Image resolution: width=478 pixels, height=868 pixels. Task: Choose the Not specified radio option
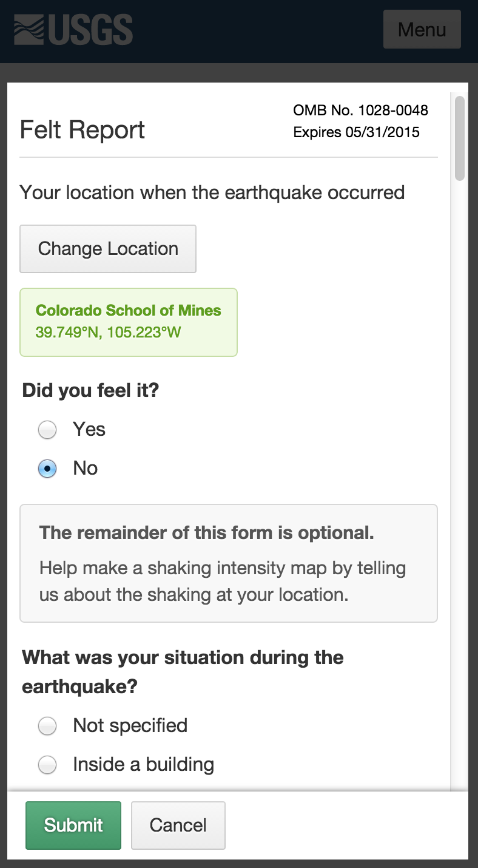[x=47, y=726]
